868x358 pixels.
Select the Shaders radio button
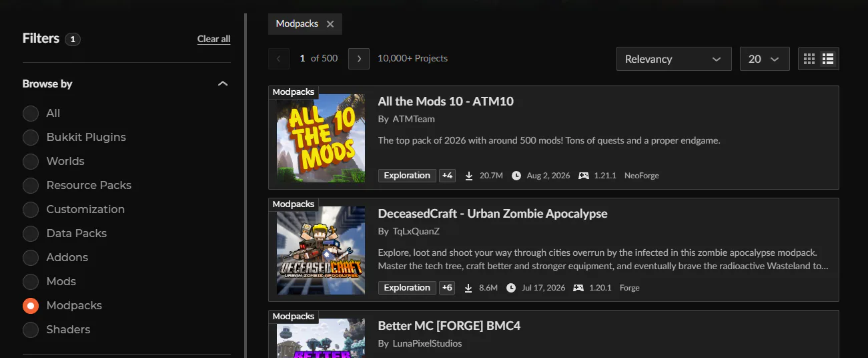click(x=31, y=330)
